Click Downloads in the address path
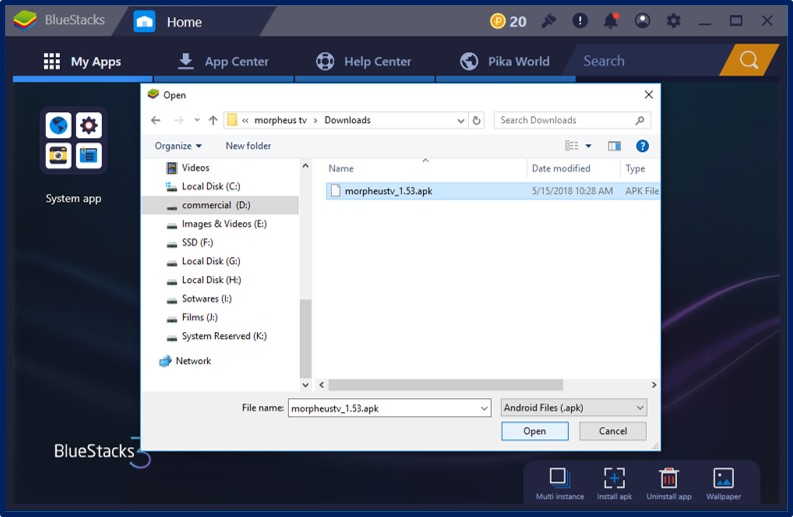The width and height of the screenshot is (793, 517). (x=347, y=120)
